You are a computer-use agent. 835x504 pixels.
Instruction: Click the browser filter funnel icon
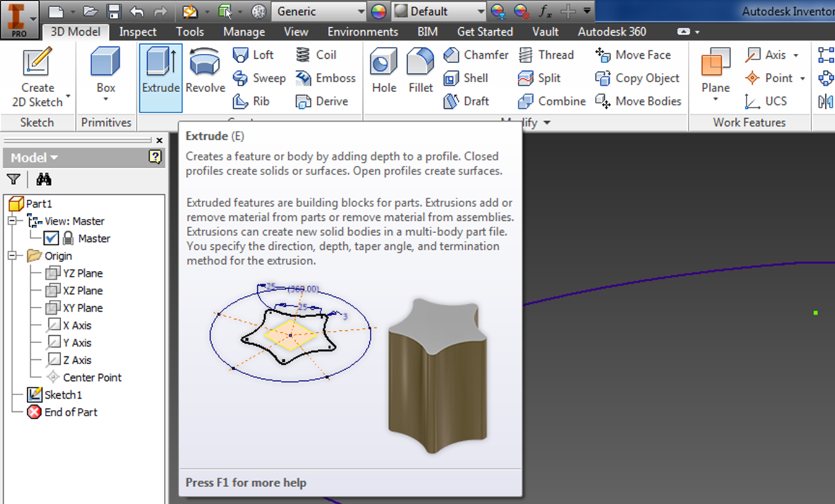pos(14,180)
